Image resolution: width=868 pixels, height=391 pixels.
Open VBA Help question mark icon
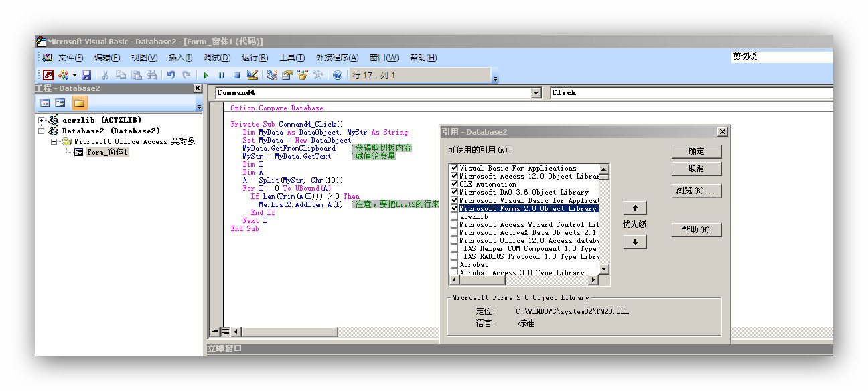click(x=338, y=75)
